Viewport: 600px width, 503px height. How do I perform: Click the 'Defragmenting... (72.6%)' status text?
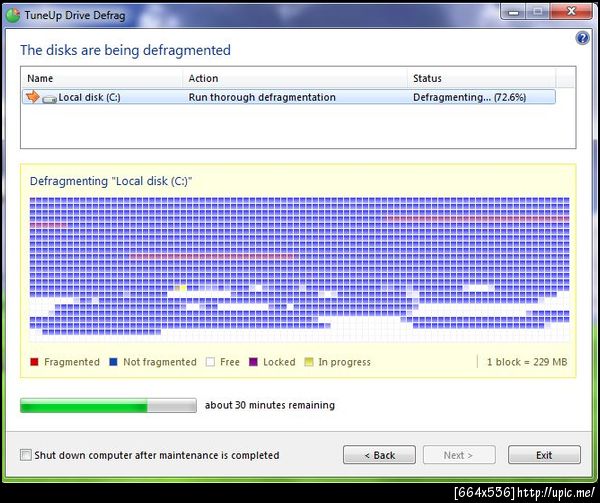click(x=470, y=97)
